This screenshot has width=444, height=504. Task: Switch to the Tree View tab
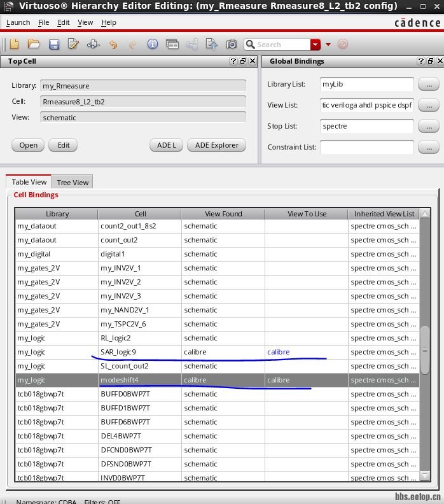click(x=73, y=182)
